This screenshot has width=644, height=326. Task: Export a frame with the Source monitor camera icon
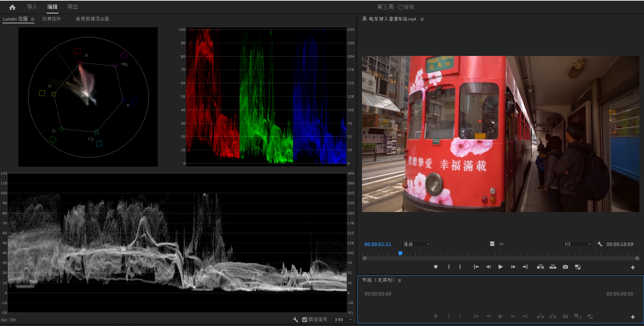pos(565,267)
